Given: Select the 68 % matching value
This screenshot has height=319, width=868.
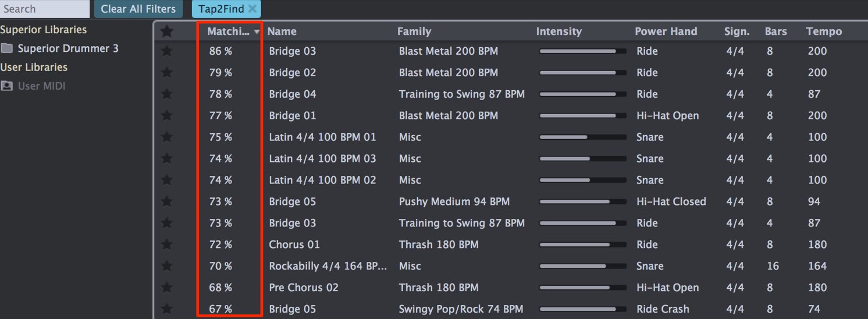Looking at the screenshot, I should point(220,288).
